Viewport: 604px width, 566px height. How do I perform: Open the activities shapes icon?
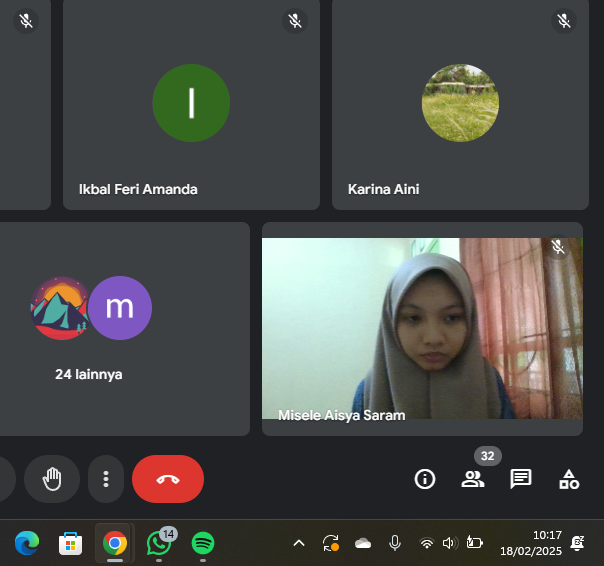569,479
